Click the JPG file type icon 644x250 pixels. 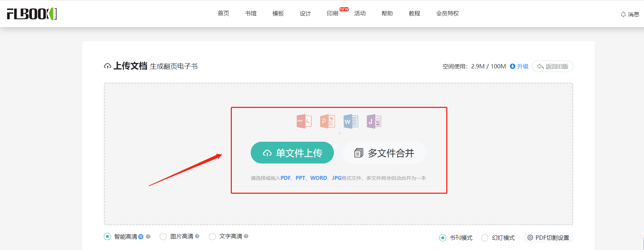[x=374, y=121]
